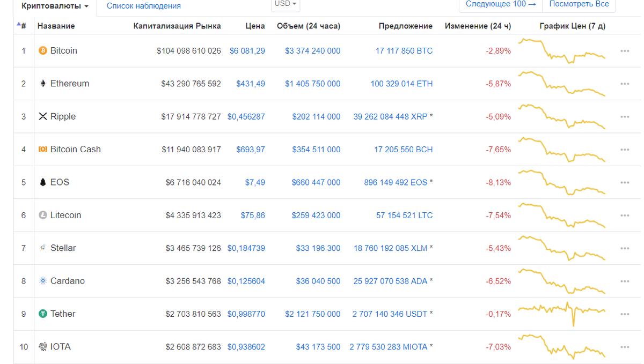Screen dimensions: 644x364
Task: Sort by Изменение (24 ч) column header
Action: [x=478, y=26]
